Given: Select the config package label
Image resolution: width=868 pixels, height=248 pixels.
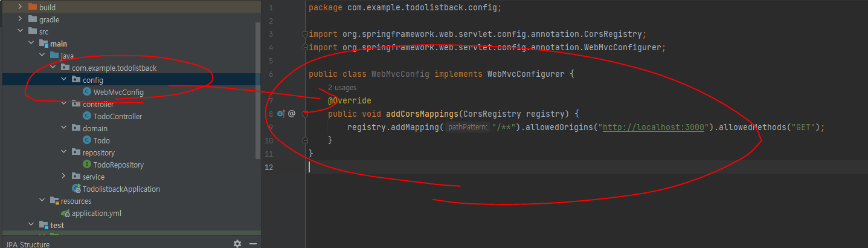Looking at the screenshot, I should point(93,80).
